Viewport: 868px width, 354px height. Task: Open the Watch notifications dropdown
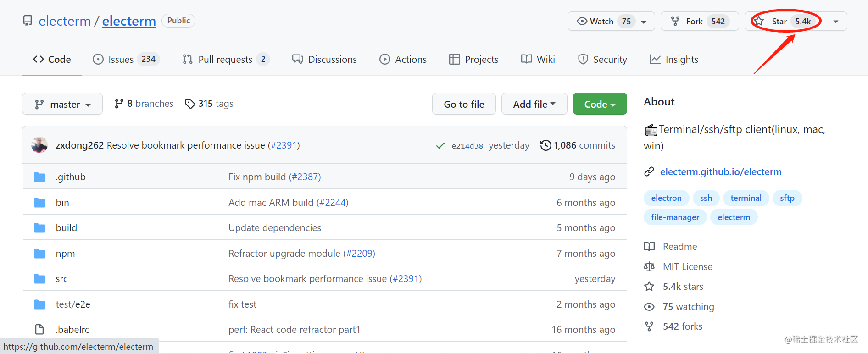611,21
